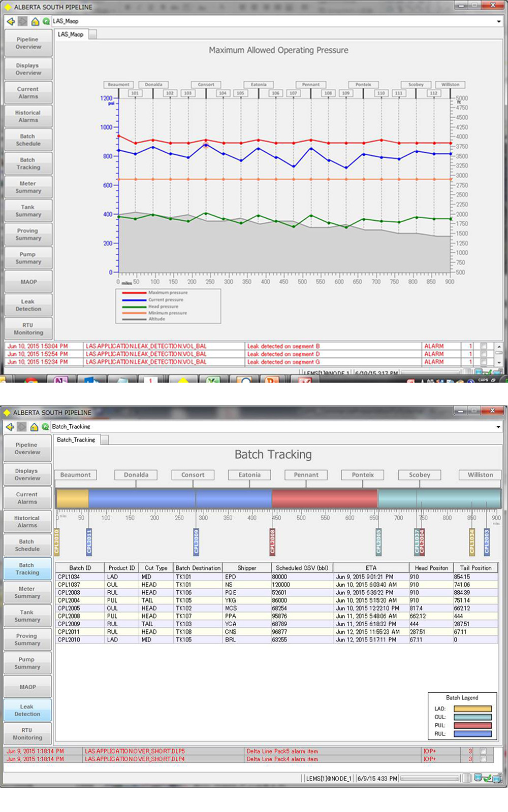
Task: Click the back arrow in the LAS_Maop window
Action: click(11, 21)
